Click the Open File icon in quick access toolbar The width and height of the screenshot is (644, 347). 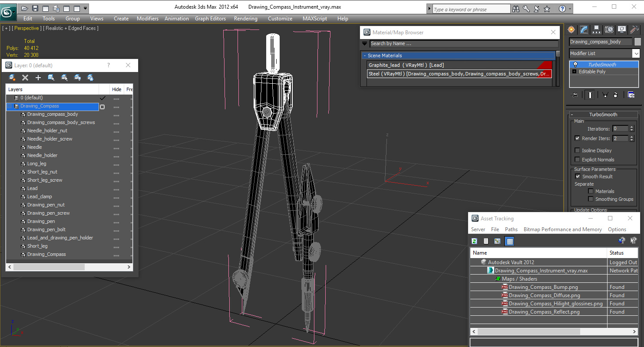(24, 8)
